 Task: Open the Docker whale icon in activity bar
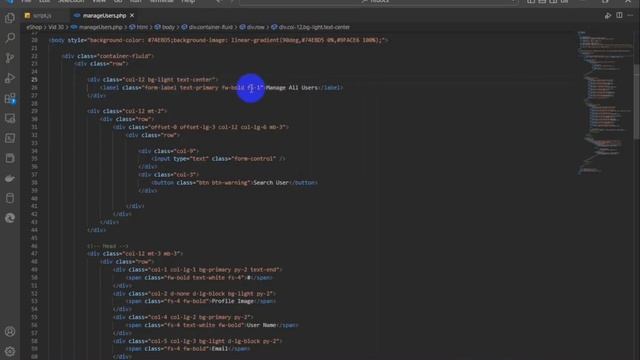(10, 178)
